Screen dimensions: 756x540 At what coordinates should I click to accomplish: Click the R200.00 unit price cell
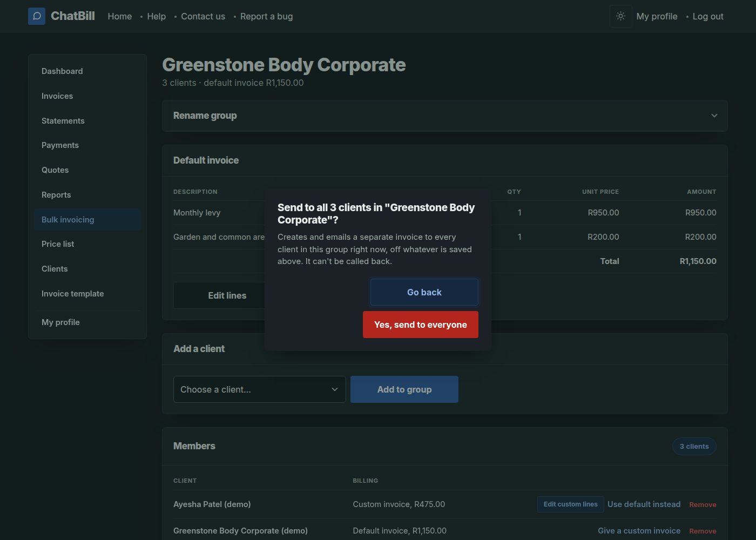603,237
